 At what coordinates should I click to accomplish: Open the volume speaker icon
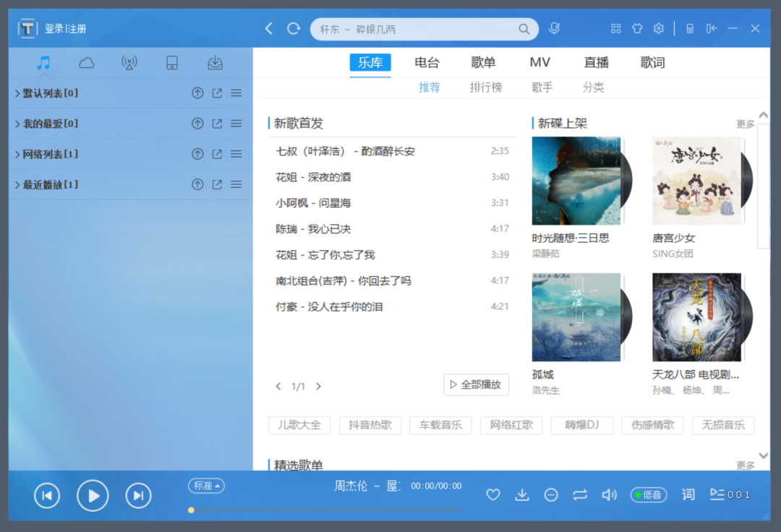[609, 494]
